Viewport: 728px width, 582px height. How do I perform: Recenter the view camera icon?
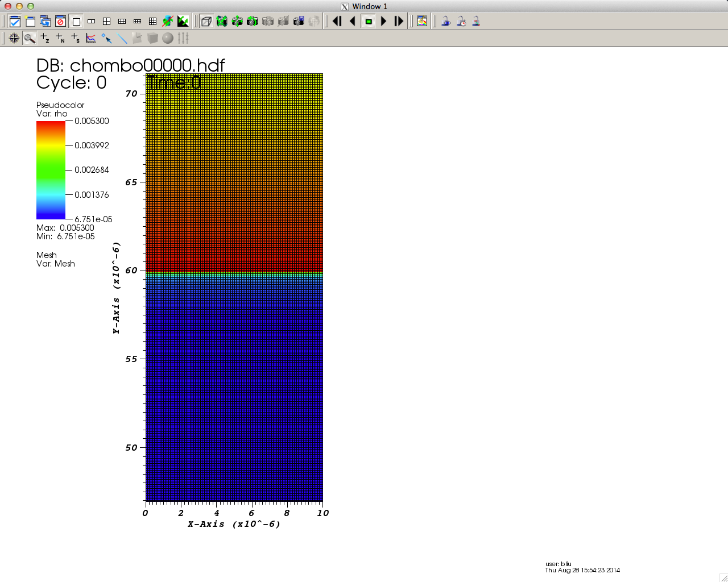pyautogui.click(x=237, y=22)
